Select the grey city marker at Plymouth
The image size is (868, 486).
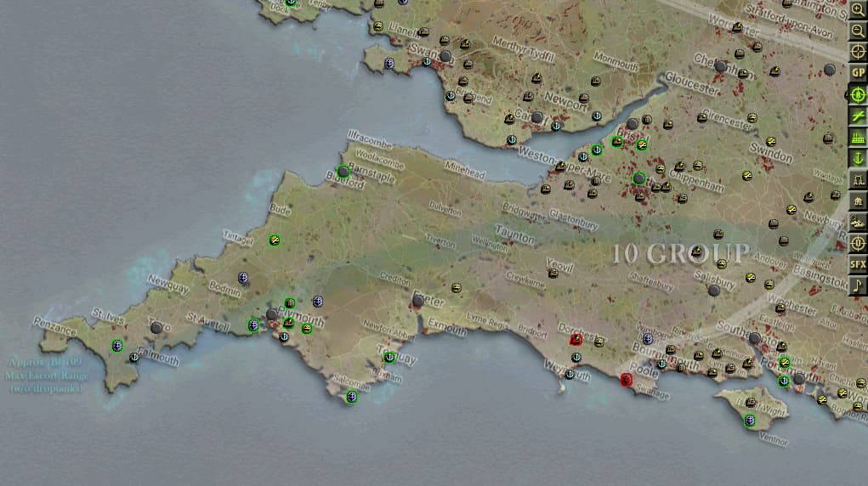click(x=272, y=314)
